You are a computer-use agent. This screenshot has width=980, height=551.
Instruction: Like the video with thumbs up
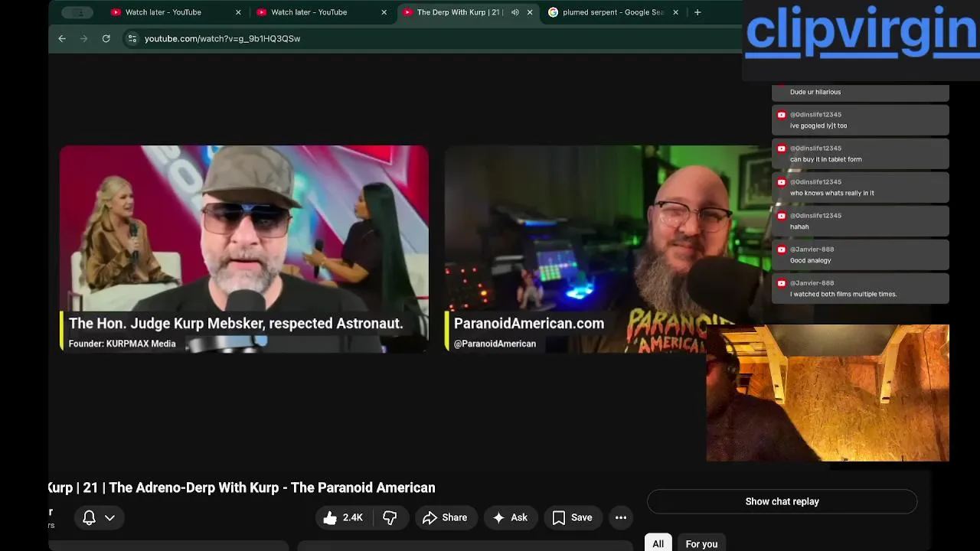pos(343,518)
